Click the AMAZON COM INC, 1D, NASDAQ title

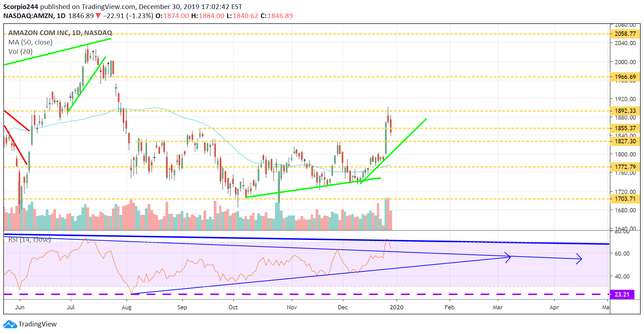(x=60, y=33)
